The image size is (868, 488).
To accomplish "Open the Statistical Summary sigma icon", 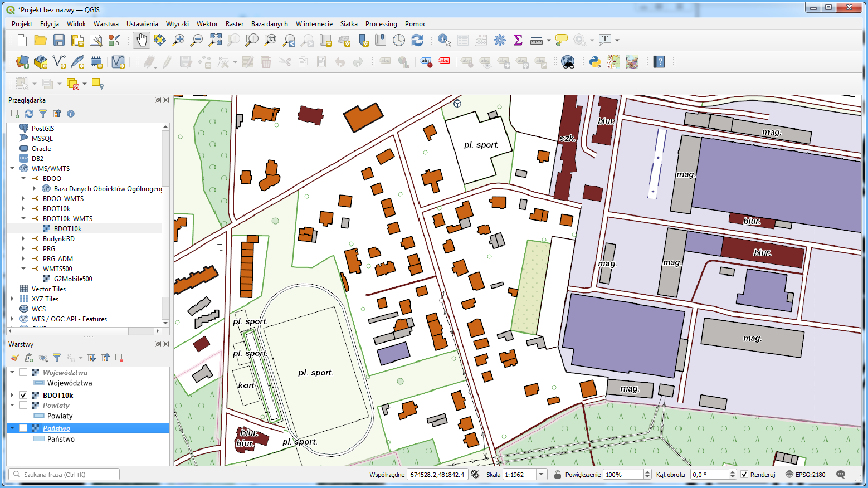I will 518,40.
